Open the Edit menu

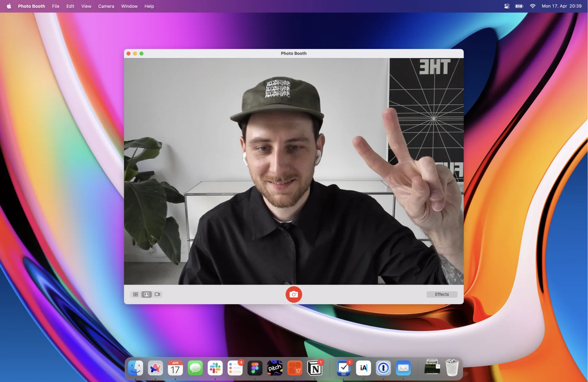pyautogui.click(x=70, y=6)
